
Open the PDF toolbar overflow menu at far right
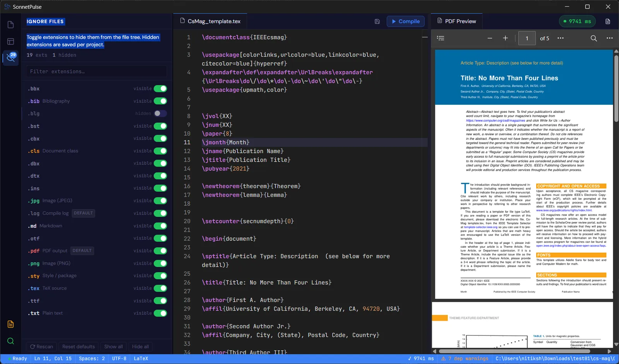pos(610,38)
